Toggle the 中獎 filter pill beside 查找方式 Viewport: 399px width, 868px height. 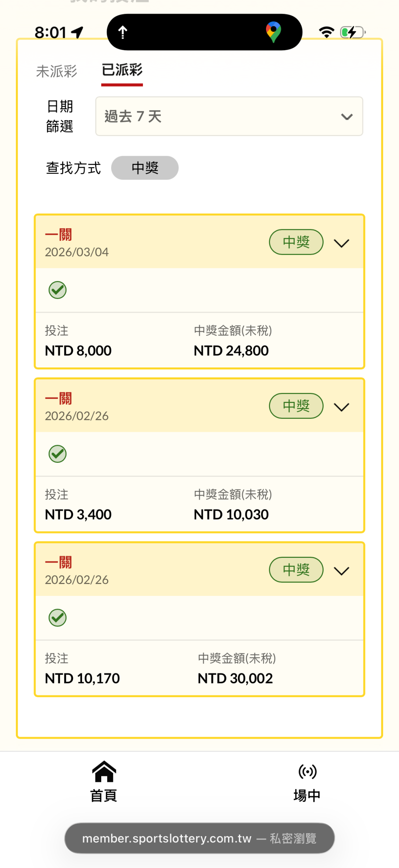(x=145, y=168)
